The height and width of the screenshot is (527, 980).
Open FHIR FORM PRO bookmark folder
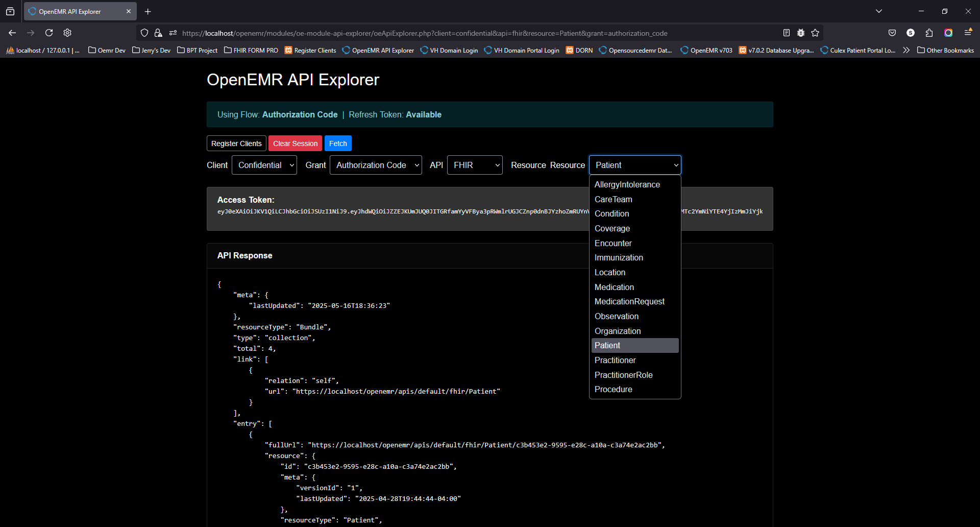(x=251, y=50)
